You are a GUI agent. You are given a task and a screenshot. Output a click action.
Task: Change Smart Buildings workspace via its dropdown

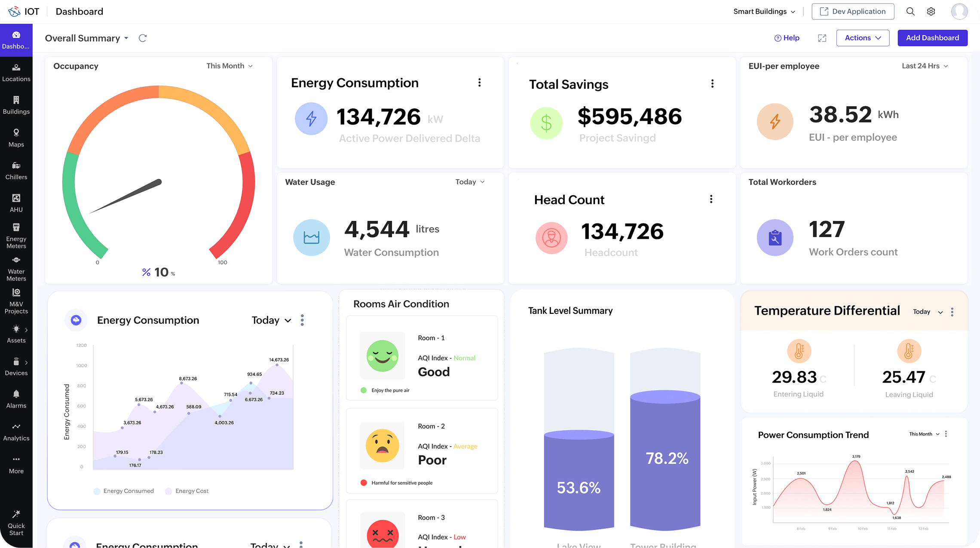click(x=764, y=11)
